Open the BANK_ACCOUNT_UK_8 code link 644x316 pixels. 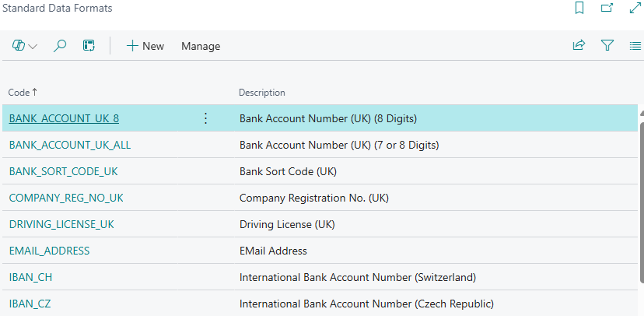point(64,118)
